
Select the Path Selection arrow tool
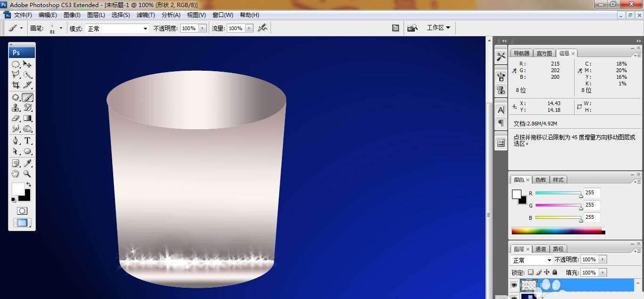[x=16, y=151]
